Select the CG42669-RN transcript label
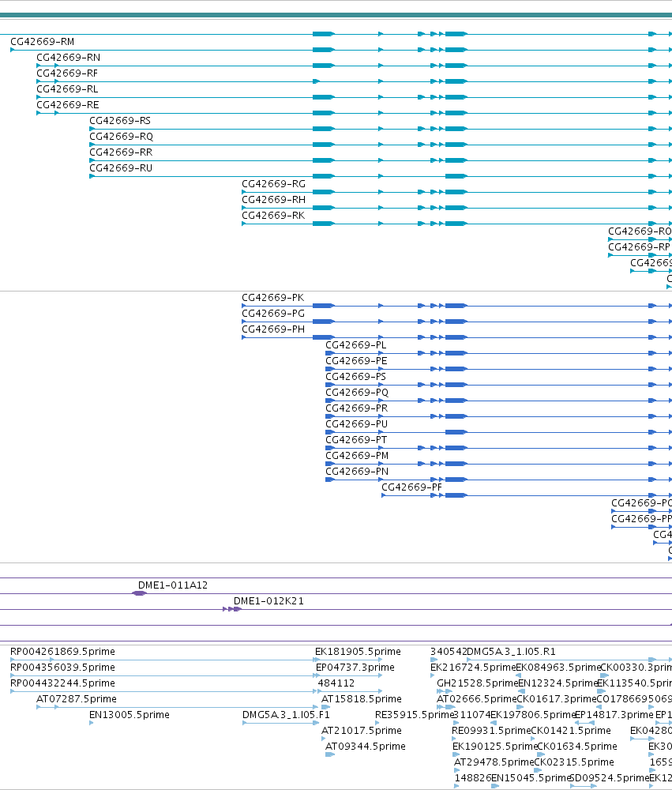Screen dimensions: 672x790 click(x=68, y=58)
